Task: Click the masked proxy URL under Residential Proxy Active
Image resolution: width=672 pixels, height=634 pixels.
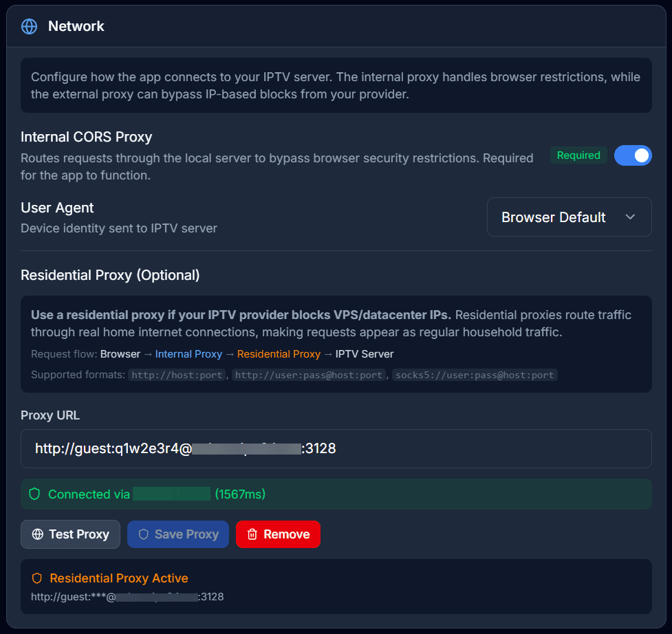Action: click(127, 597)
